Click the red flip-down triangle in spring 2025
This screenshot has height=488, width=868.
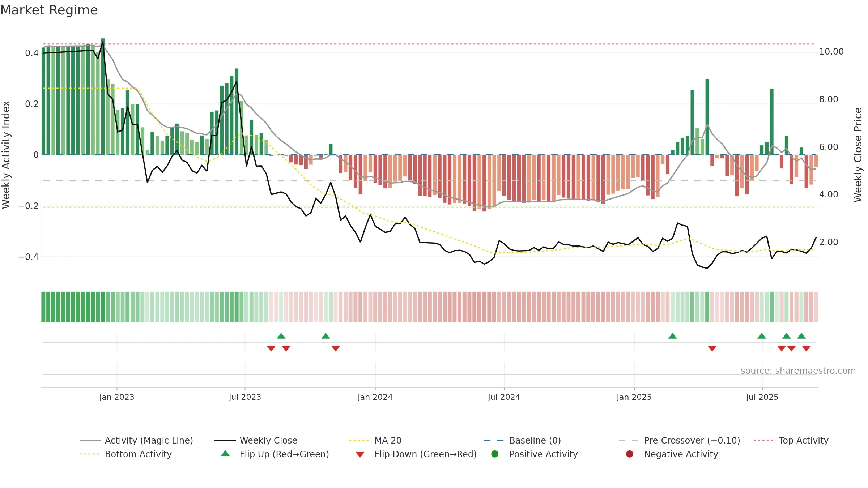712,348
